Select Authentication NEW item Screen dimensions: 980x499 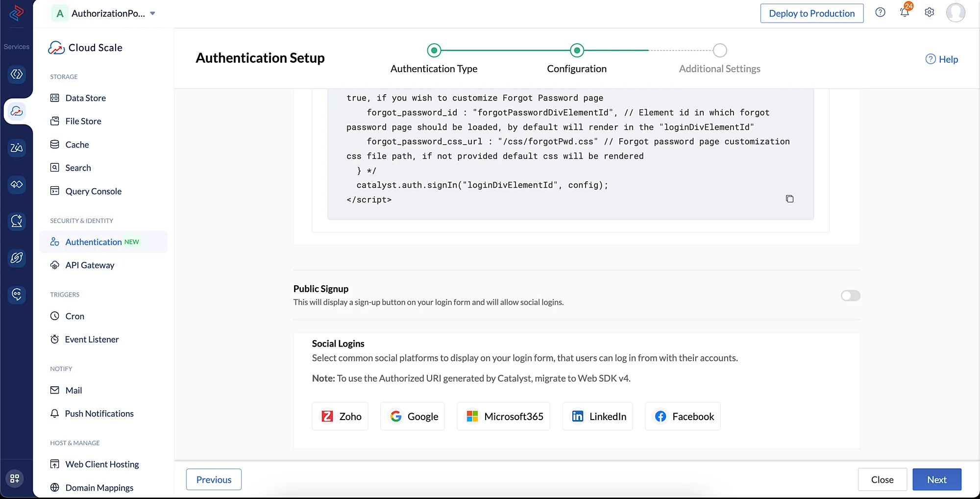[103, 242]
